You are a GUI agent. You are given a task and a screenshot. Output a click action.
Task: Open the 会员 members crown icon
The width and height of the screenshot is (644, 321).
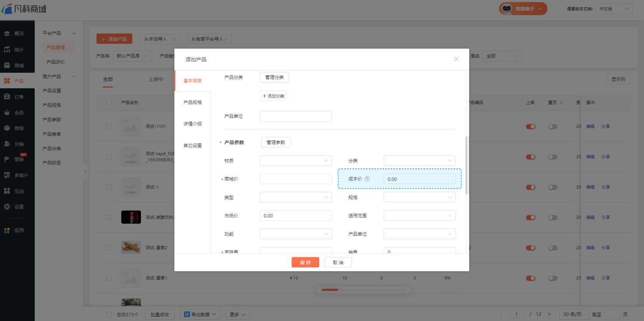point(7,112)
